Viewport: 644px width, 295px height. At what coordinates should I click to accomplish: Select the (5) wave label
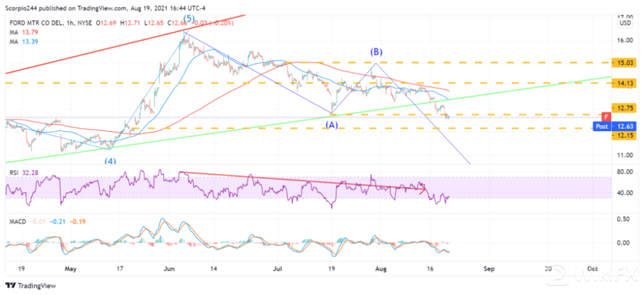[x=188, y=19]
